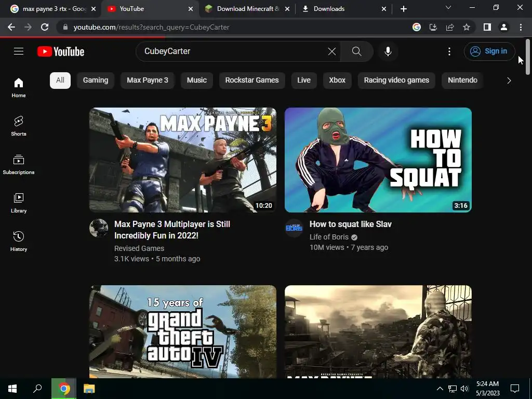Open the YouTube hamburger guide menu

[x=19, y=51]
